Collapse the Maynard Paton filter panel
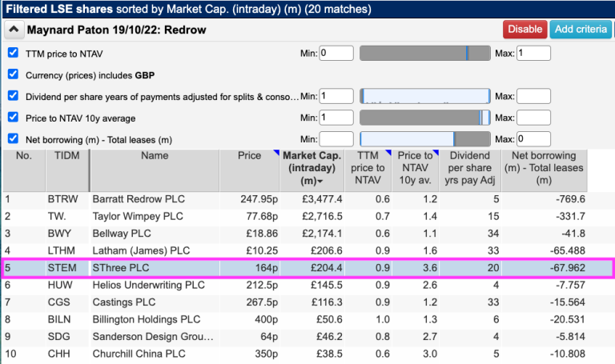 [x=14, y=30]
